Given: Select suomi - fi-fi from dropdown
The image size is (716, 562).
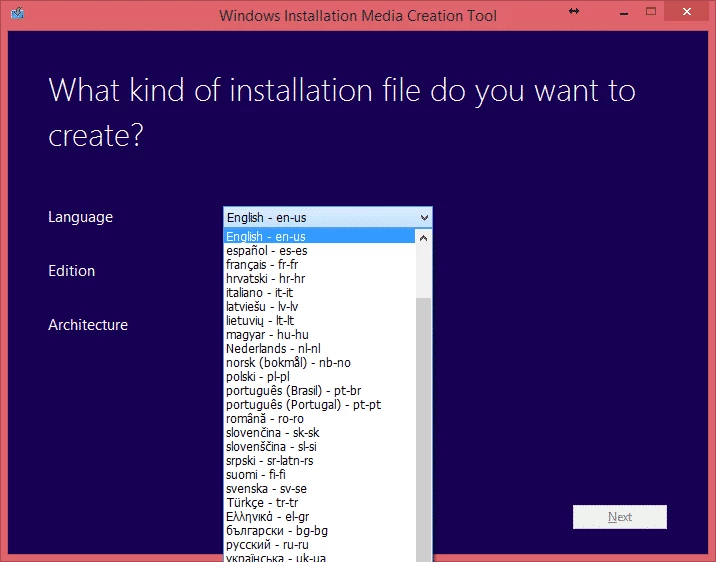Looking at the screenshot, I should tap(254, 474).
